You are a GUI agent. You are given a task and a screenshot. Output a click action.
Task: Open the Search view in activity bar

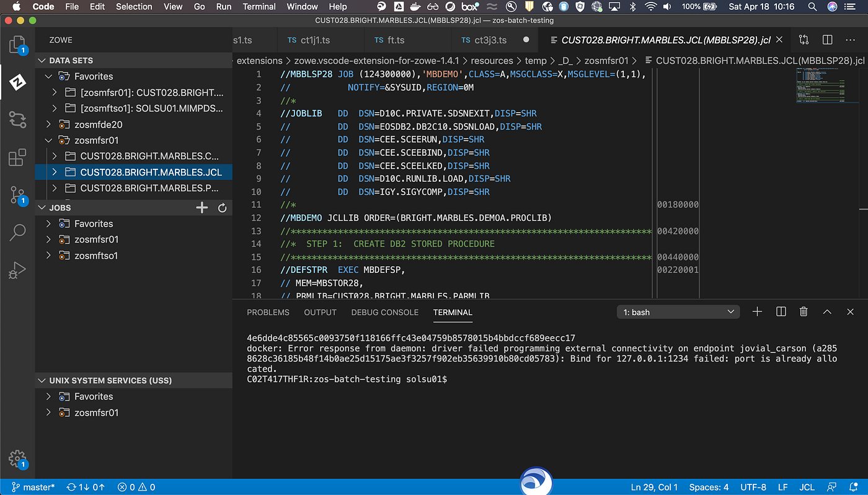pos(17,233)
